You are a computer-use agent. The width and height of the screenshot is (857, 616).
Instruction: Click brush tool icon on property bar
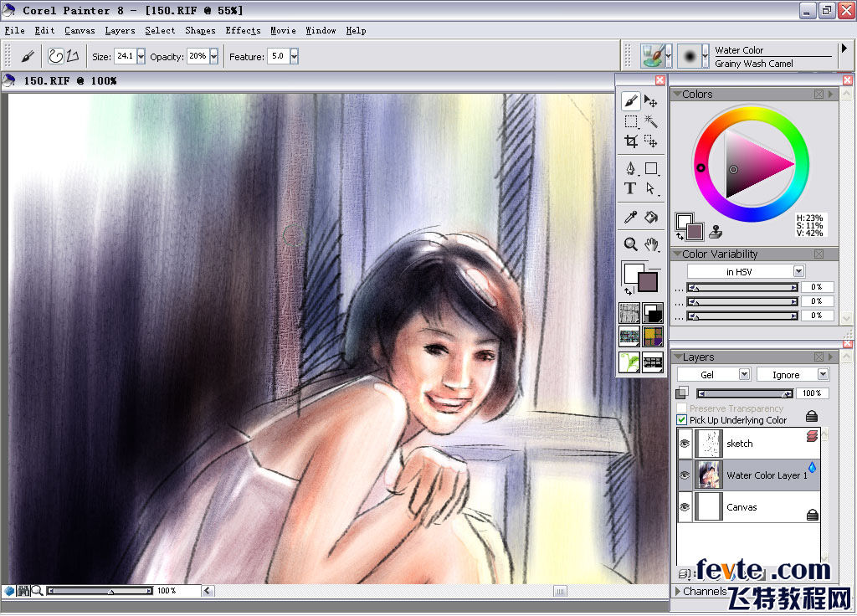click(28, 56)
